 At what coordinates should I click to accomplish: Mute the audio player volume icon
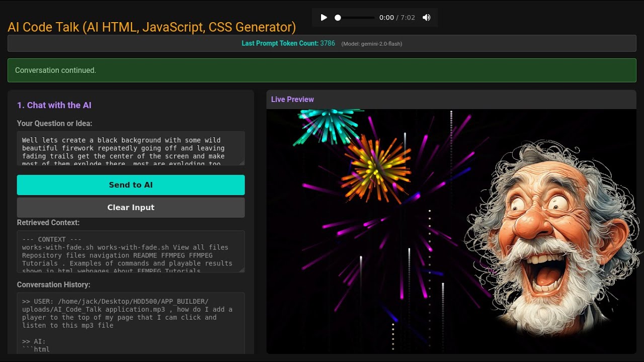[427, 18]
